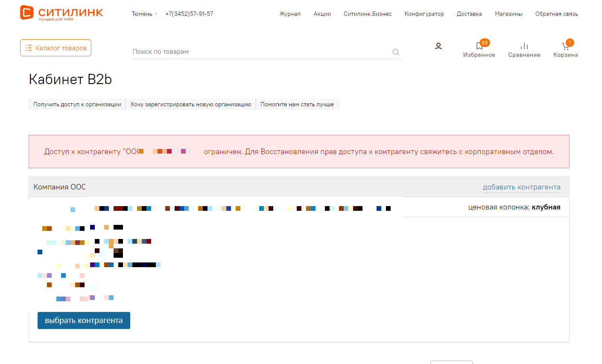Click the Citilink logo
Screen dimensions: 602x364
click(61, 13)
